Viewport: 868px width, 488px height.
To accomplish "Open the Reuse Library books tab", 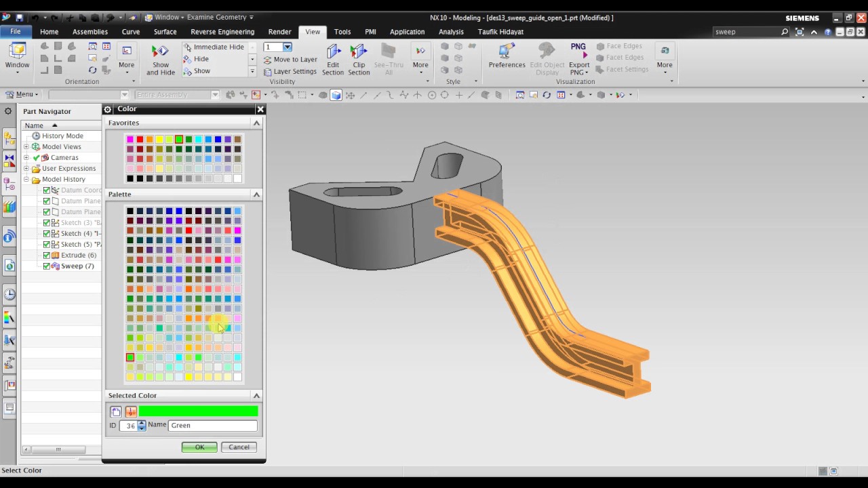I will (9, 206).
